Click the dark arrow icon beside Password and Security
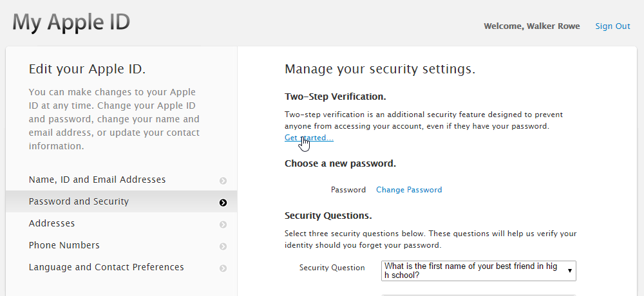Screen dimensions: 644x296 (223, 203)
